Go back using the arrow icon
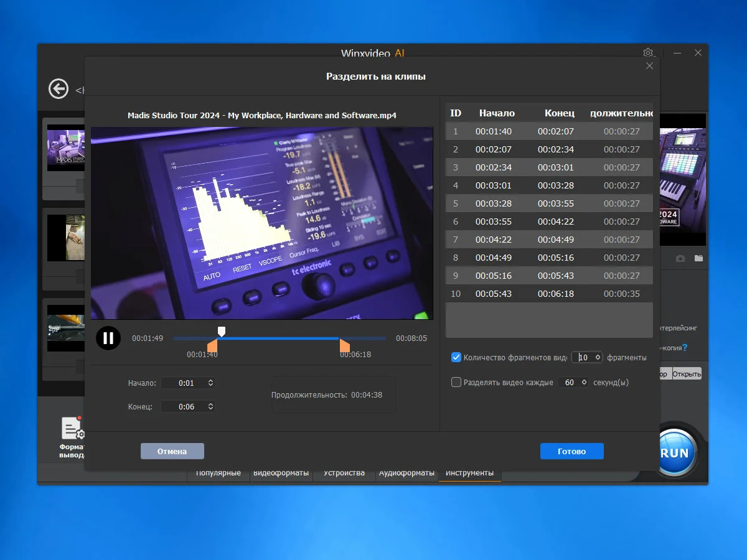Viewport: 747px width, 560px height. (59, 89)
